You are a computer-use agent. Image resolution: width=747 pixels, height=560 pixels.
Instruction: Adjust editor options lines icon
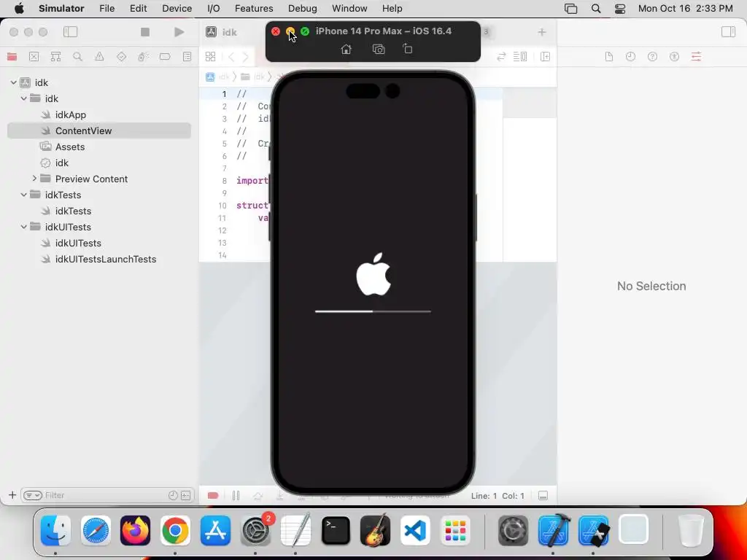coord(519,57)
